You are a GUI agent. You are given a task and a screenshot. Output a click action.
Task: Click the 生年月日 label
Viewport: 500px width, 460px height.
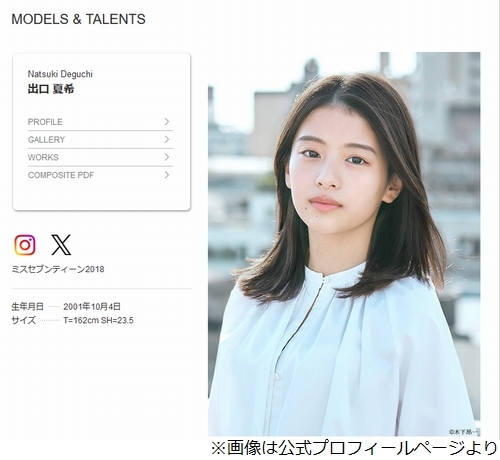[27, 306]
